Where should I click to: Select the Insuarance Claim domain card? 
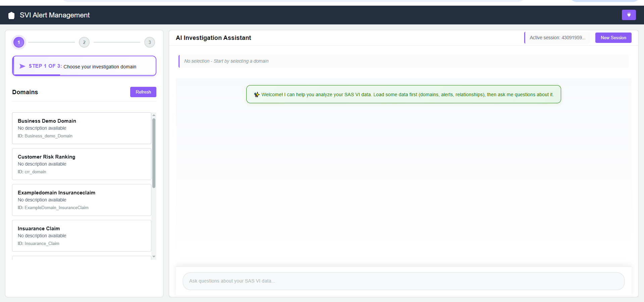click(x=81, y=235)
